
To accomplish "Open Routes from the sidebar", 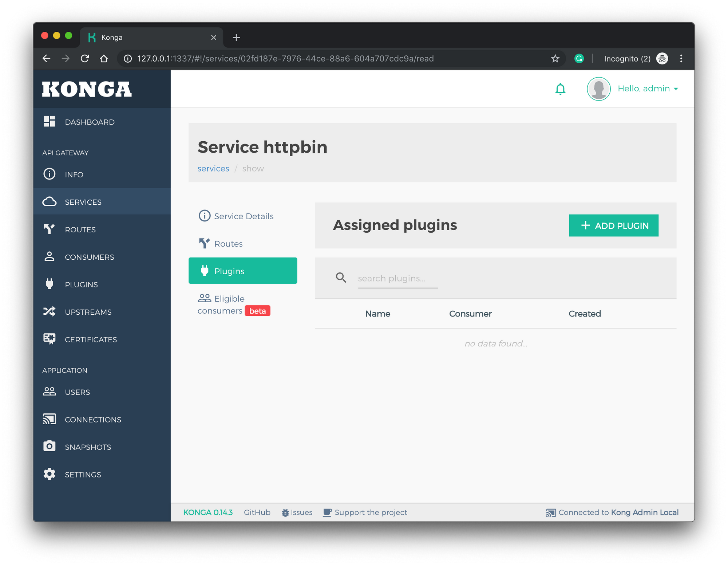I will pos(80,229).
